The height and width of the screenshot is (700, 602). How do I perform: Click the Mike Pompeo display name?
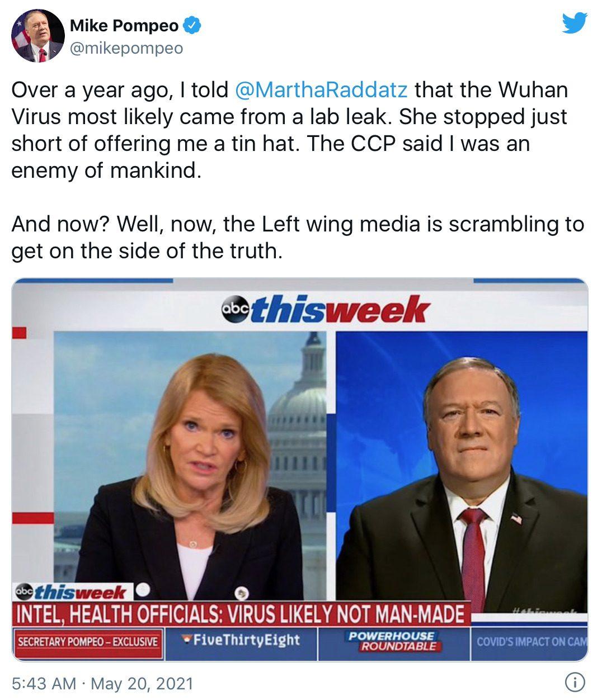pos(124,26)
